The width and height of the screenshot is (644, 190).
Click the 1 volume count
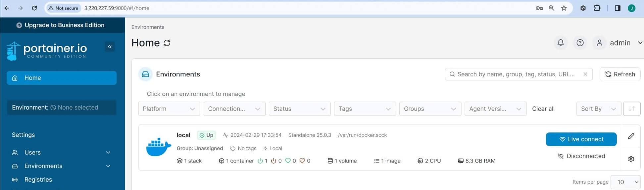click(342, 161)
